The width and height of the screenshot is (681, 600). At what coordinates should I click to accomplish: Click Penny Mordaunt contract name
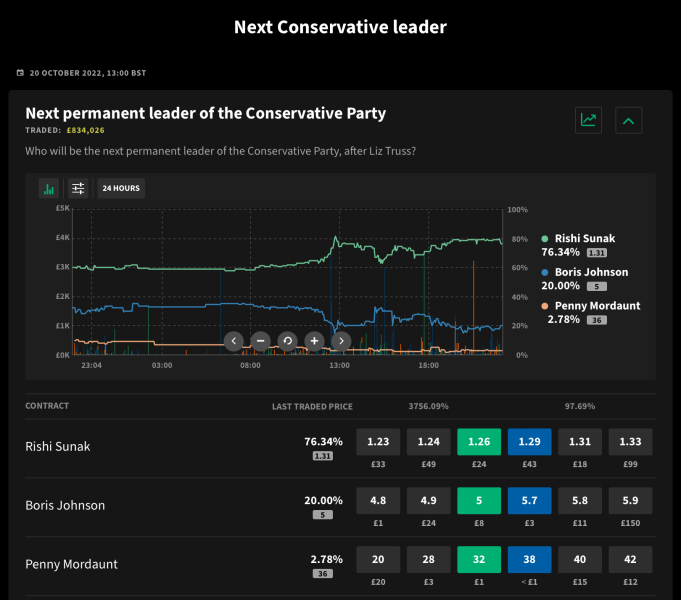tap(71, 564)
